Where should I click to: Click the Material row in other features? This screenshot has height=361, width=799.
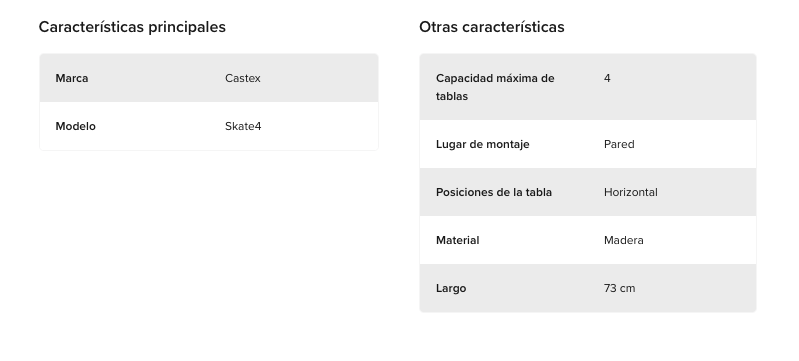pyautogui.click(x=588, y=240)
